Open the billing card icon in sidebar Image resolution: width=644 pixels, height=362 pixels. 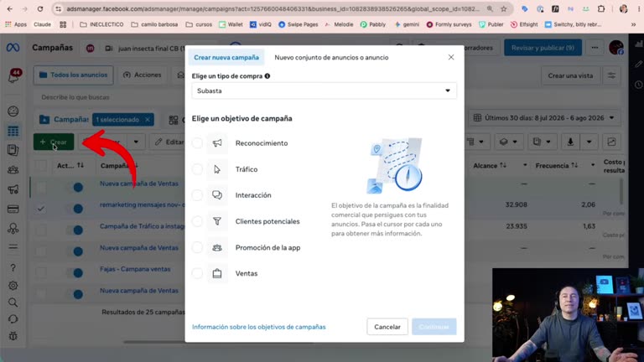(13, 209)
